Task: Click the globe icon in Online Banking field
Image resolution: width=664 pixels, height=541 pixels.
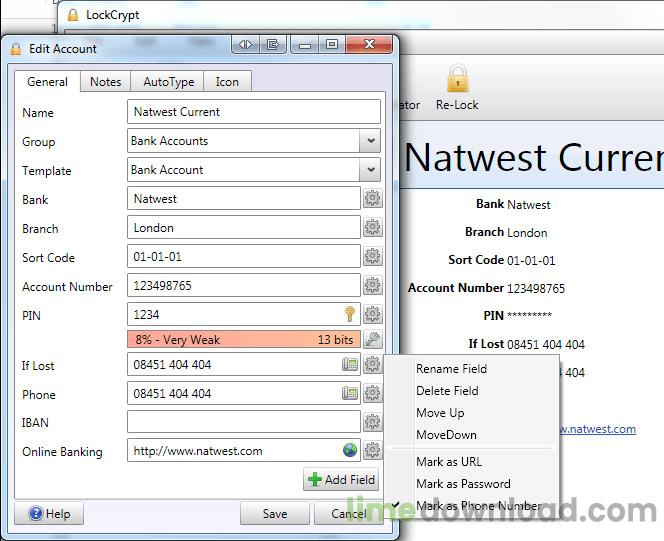Action: [x=350, y=451]
